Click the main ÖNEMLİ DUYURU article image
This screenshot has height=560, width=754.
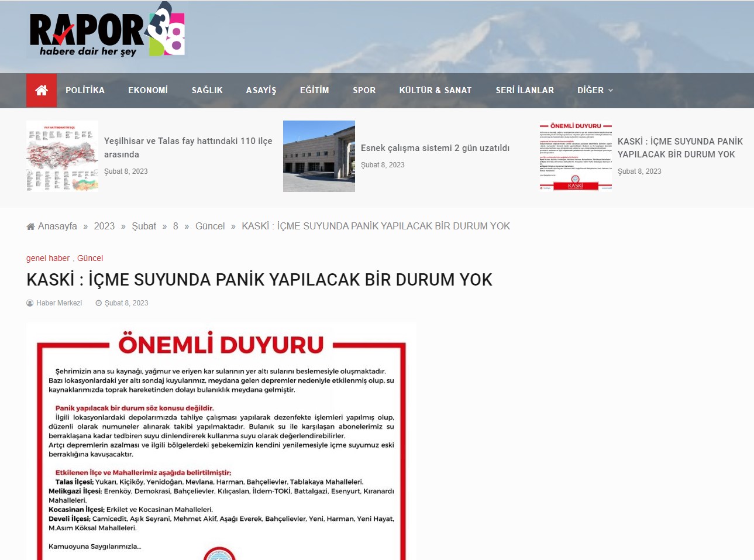point(221,441)
